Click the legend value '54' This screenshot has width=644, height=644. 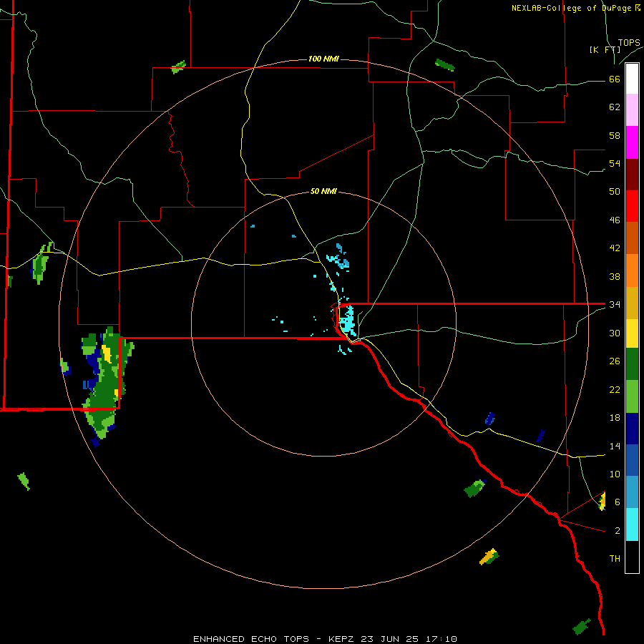pos(615,163)
